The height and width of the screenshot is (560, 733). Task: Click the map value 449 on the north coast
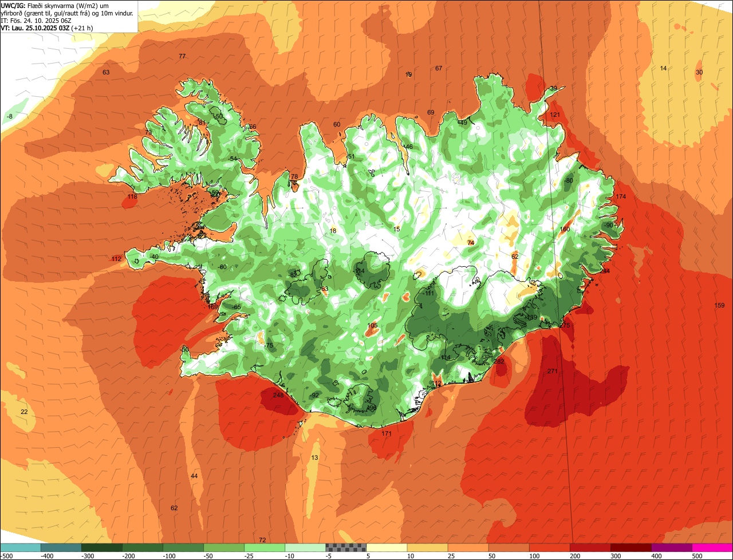click(462, 123)
